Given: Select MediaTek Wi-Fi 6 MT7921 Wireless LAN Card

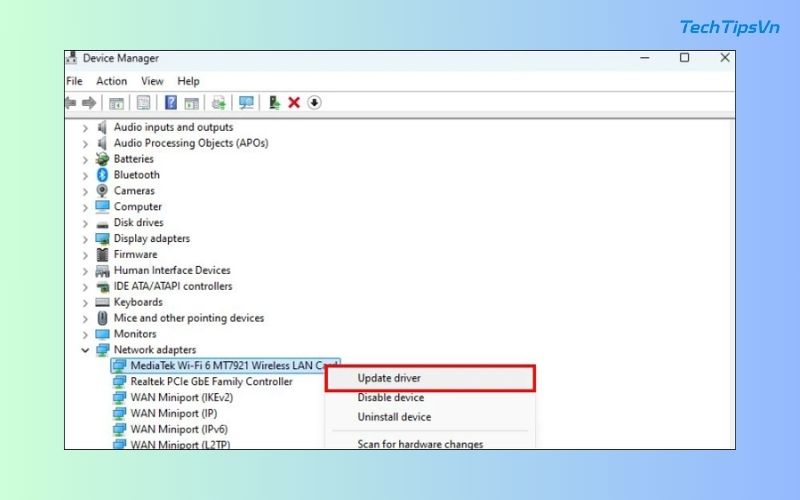Looking at the screenshot, I should point(226,366).
